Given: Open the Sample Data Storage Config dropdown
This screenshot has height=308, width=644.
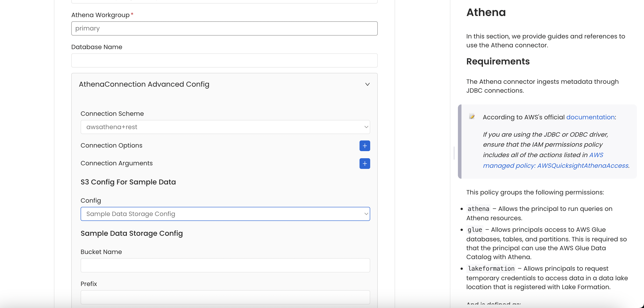Looking at the screenshot, I should click(x=225, y=214).
